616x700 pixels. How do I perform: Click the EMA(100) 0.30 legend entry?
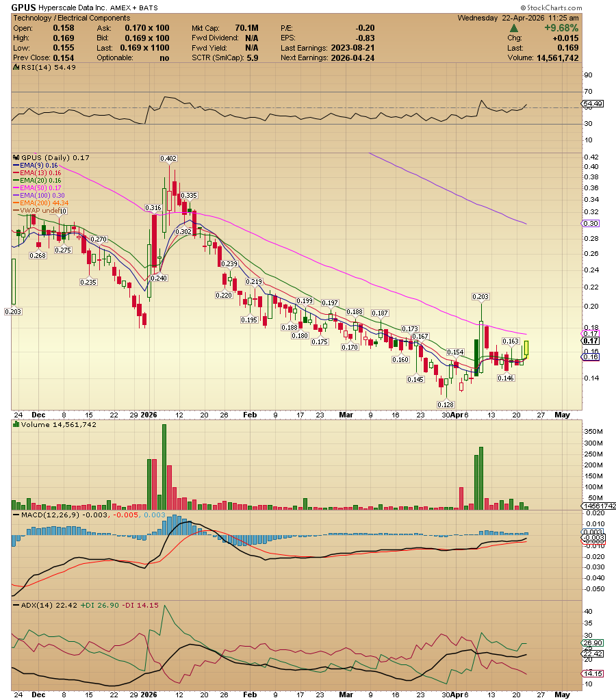pos(39,196)
